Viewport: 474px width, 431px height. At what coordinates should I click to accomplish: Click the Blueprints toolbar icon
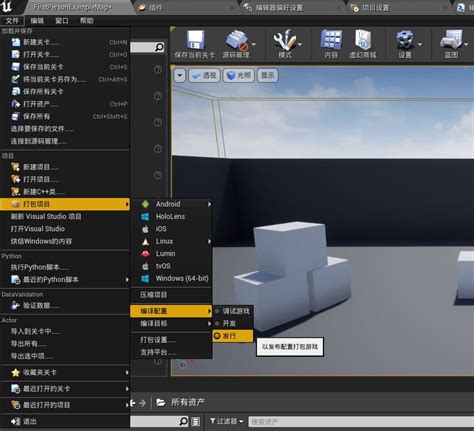(451, 40)
